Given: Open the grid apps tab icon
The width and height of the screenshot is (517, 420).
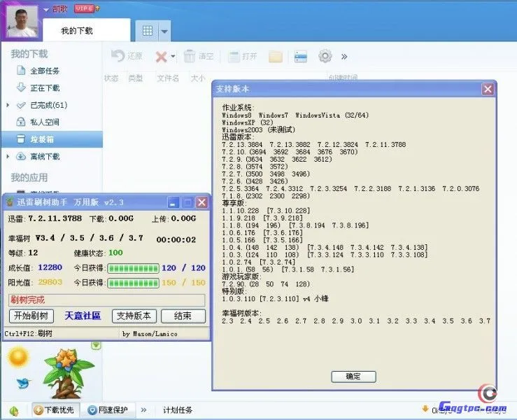Looking at the screenshot, I should [148, 31].
